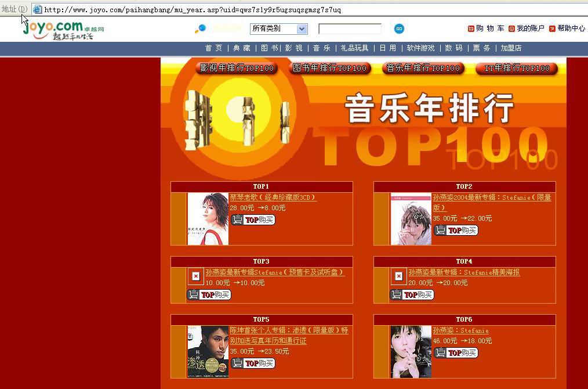
Task: Open 图书 in navigation bar
Action: click(x=270, y=48)
